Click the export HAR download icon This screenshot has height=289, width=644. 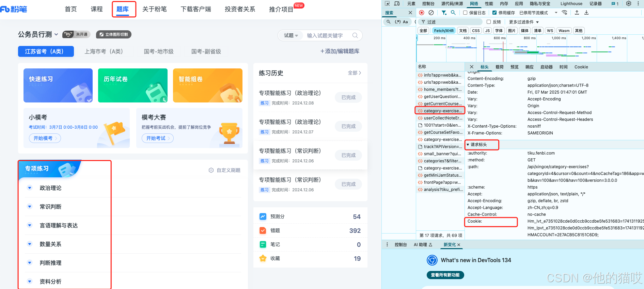click(x=586, y=13)
